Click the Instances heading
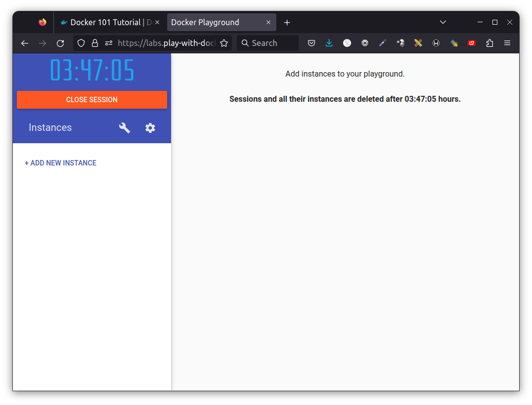The image size is (532, 405). pyautogui.click(x=50, y=127)
